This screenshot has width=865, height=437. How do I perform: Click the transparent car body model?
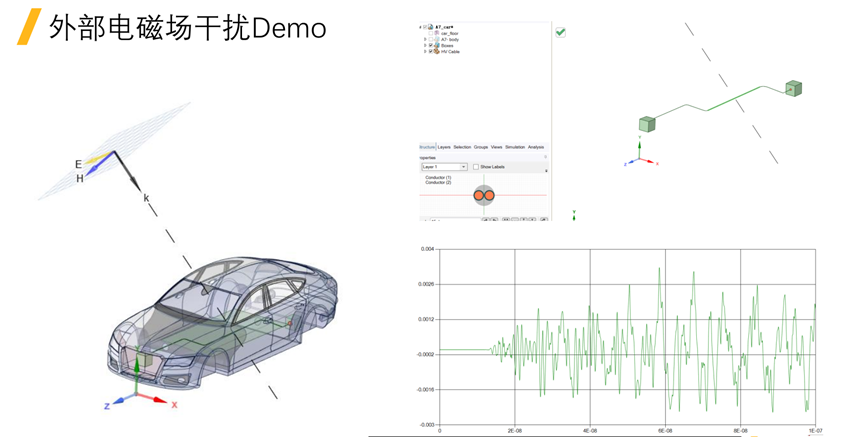click(223, 323)
